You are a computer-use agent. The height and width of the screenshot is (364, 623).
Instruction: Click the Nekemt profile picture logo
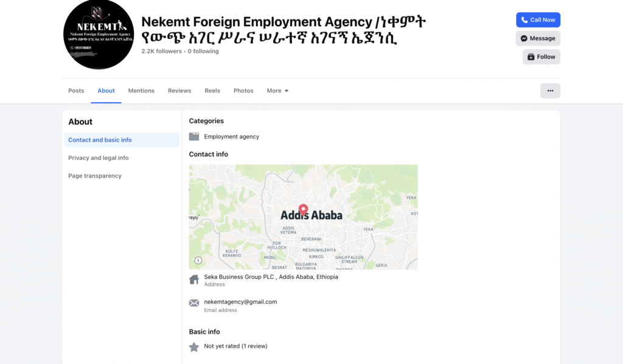(99, 34)
